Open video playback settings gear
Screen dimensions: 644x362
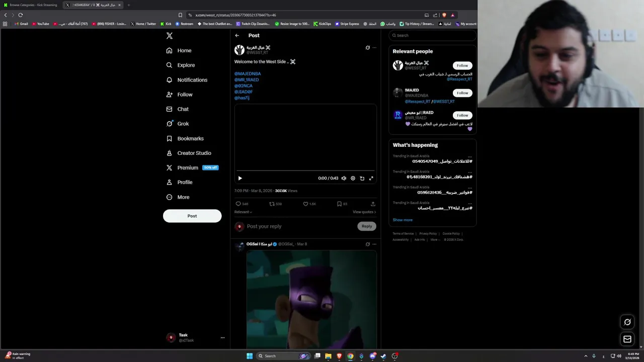353,178
